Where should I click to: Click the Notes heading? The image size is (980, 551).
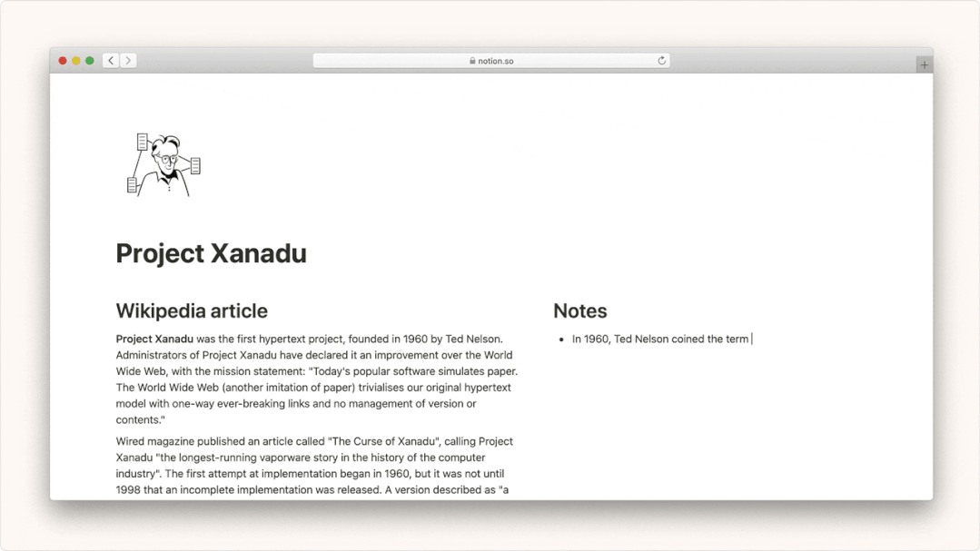[580, 310]
